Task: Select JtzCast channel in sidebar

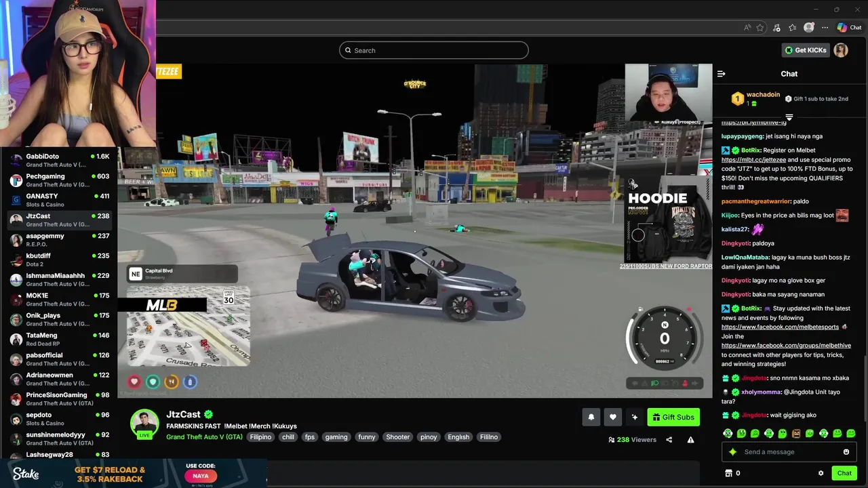Action: 59,220
